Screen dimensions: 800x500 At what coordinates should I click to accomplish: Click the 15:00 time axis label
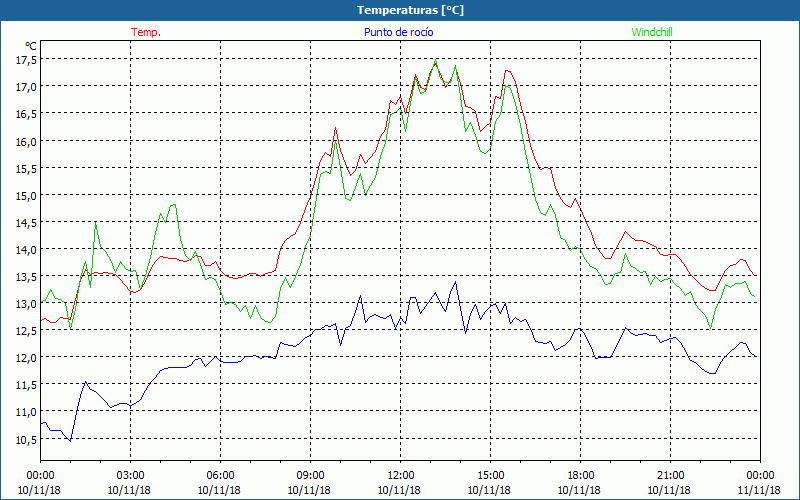[x=490, y=476]
